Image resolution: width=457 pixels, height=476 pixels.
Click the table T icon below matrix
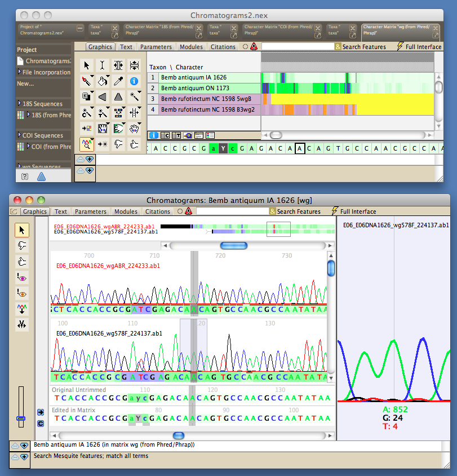[x=176, y=135]
